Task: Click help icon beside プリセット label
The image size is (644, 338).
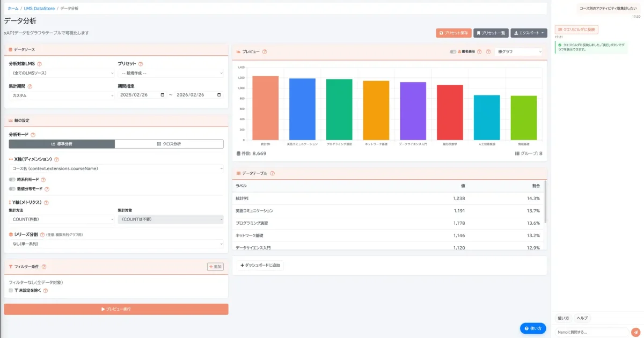Action: (x=141, y=64)
